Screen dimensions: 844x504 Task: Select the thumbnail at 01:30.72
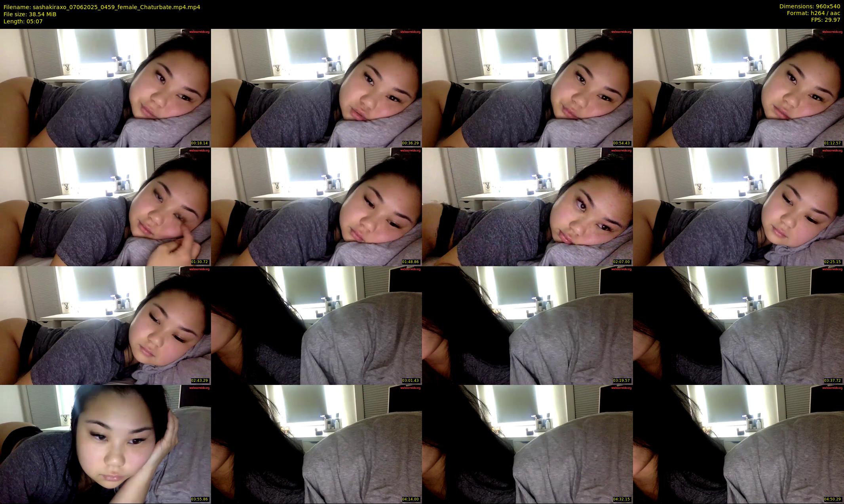click(x=105, y=207)
